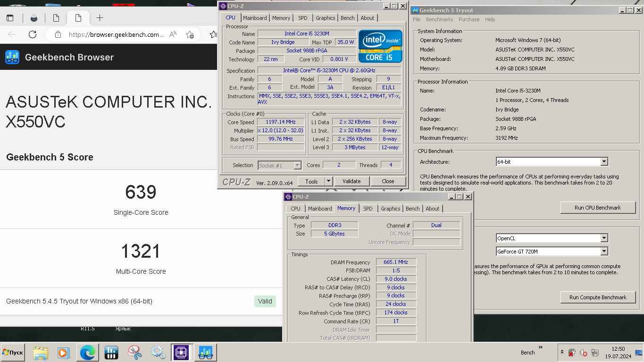Screen dimensions: 644x362
Task: Open a new browser tab with plus
Action: click(x=100, y=18)
